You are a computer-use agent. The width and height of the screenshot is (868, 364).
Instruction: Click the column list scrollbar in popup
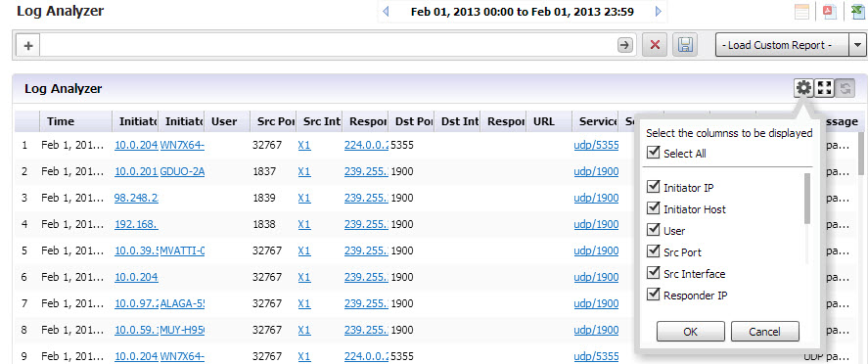[x=807, y=198]
